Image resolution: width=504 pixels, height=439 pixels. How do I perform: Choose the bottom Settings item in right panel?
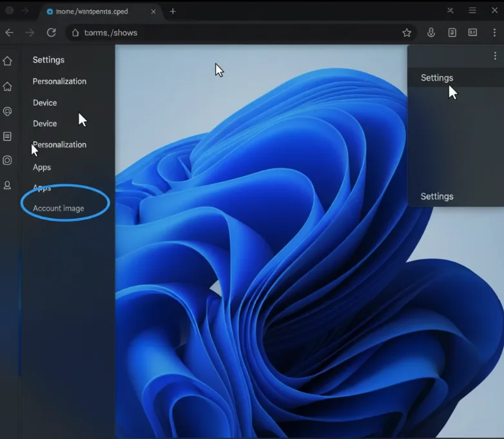click(x=437, y=197)
